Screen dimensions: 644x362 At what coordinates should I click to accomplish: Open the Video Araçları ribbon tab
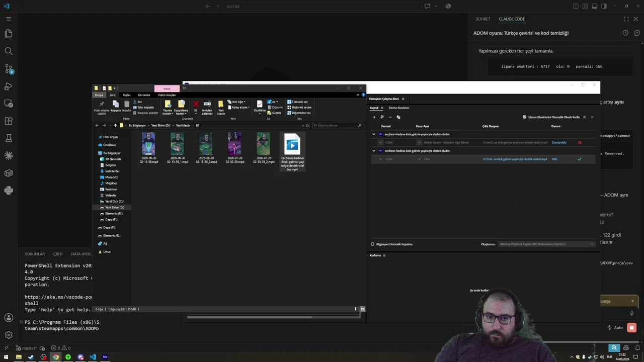[x=167, y=95]
